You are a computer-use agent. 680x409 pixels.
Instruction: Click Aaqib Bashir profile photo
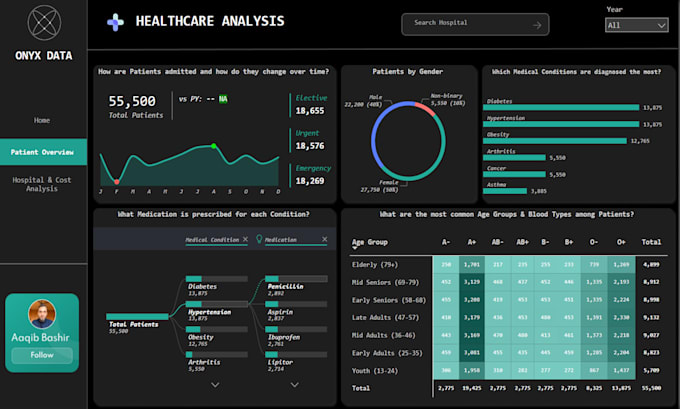click(42, 314)
